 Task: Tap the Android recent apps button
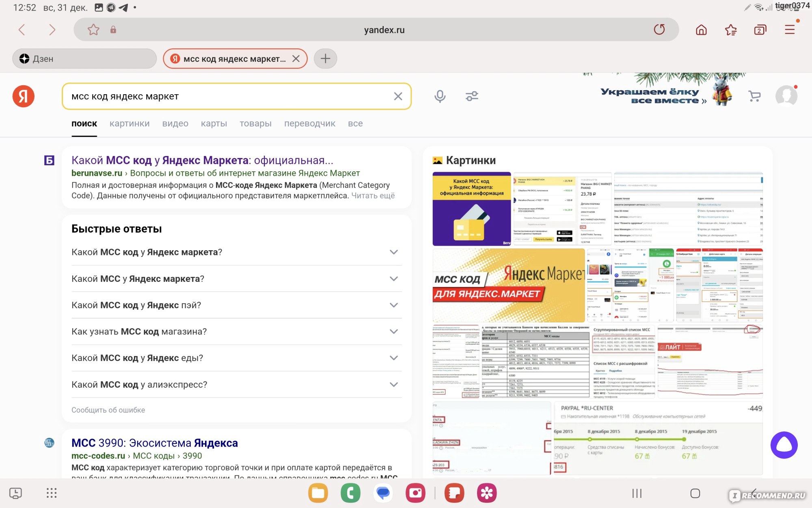[637, 493]
